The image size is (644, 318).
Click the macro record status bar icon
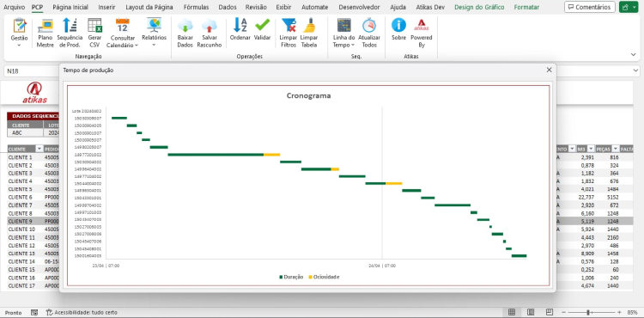point(34,312)
